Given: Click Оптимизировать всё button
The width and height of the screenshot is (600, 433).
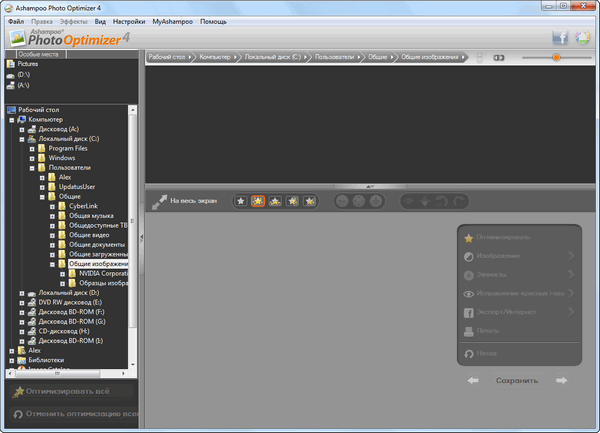Looking at the screenshot, I should (72, 391).
